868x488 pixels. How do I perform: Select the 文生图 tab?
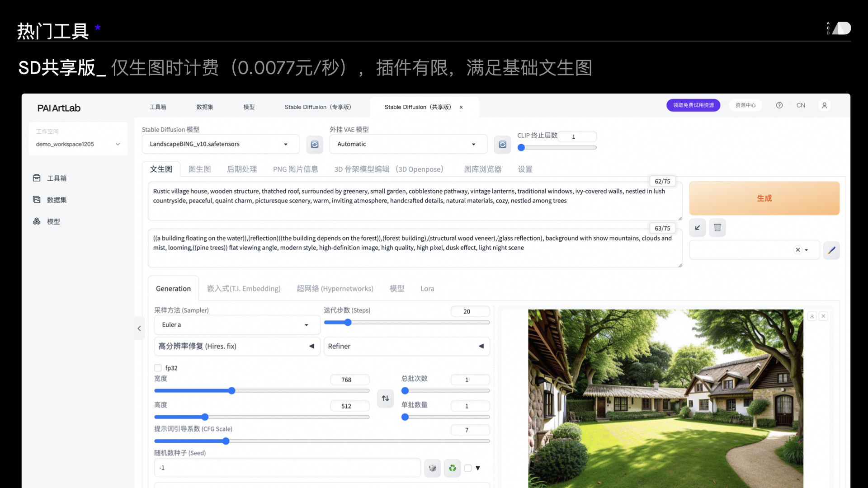[161, 169]
